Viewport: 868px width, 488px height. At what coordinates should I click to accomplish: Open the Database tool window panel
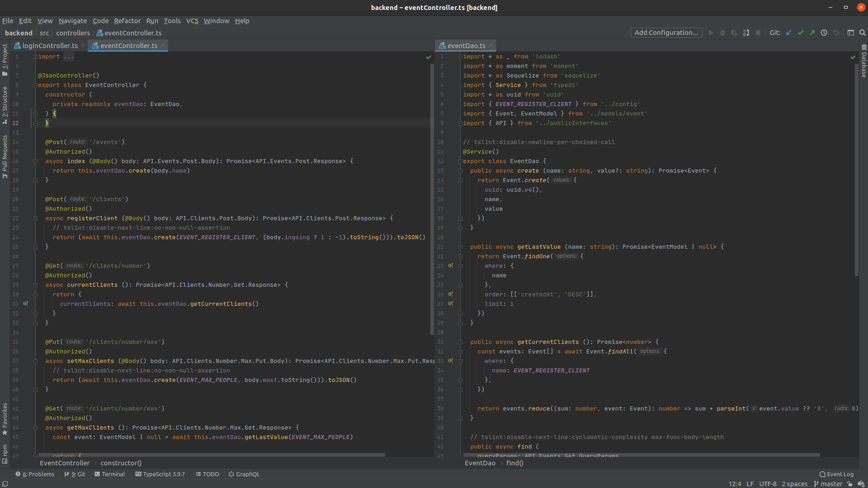[863, 63]
